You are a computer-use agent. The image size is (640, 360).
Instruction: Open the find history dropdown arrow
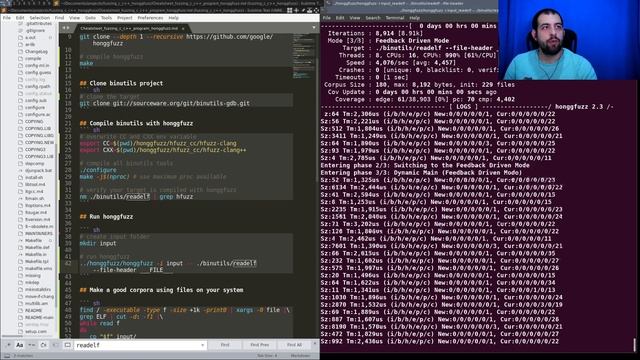[202, 345]
